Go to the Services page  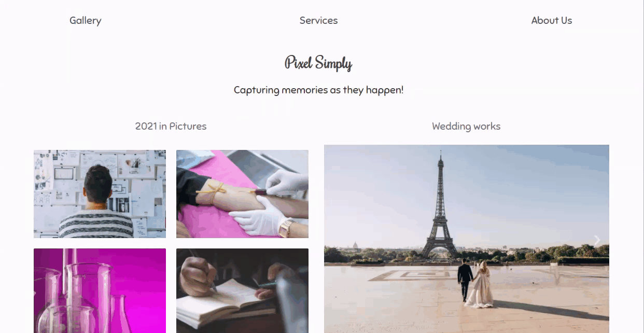tap(318, 20)
